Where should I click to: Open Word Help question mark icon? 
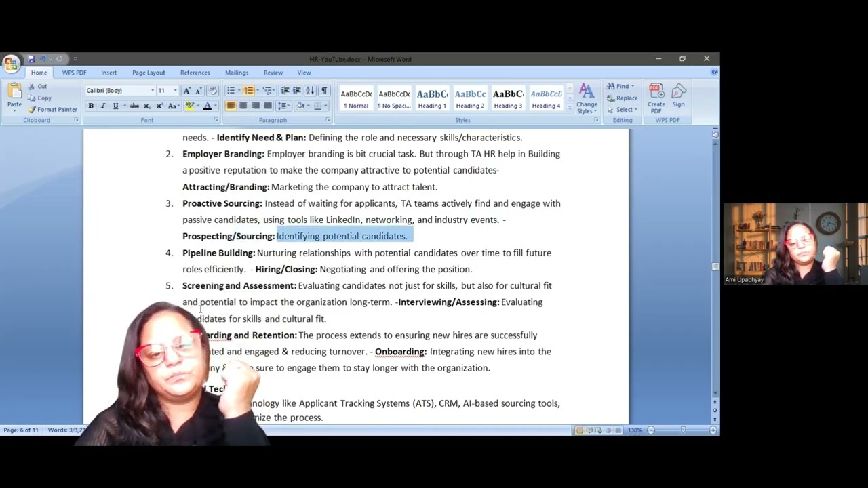tap(713, 72)
